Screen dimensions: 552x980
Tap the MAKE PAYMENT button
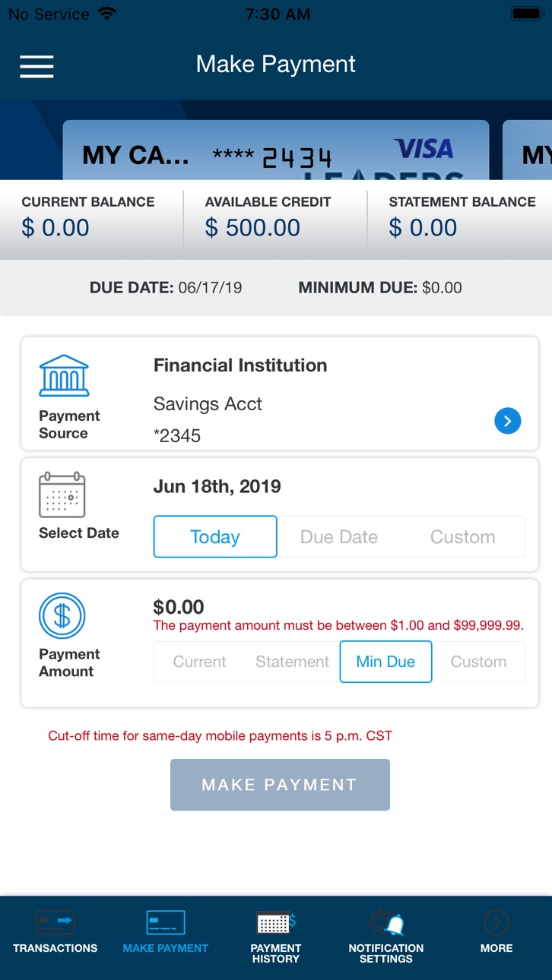pos(280,785)
